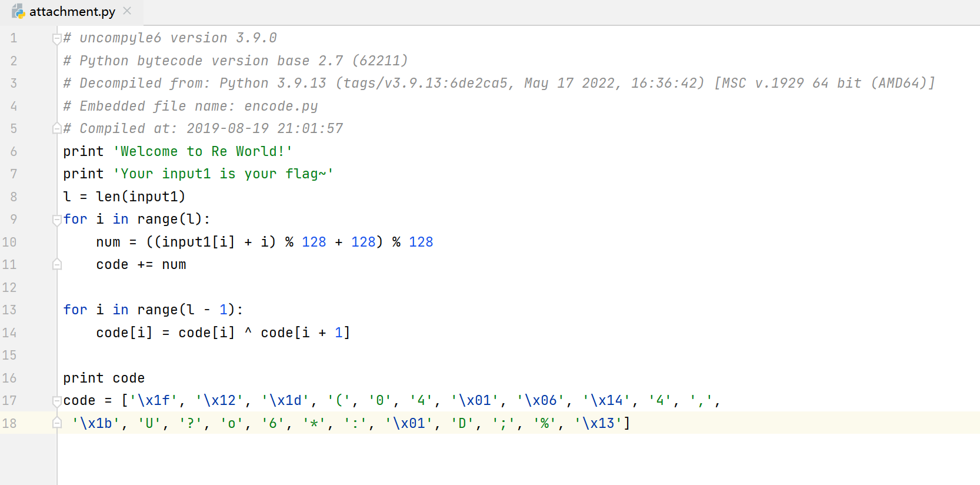The image size is (980, 485).
Task: Collapse the code list fold at line 17
Action: coord(57,401)
